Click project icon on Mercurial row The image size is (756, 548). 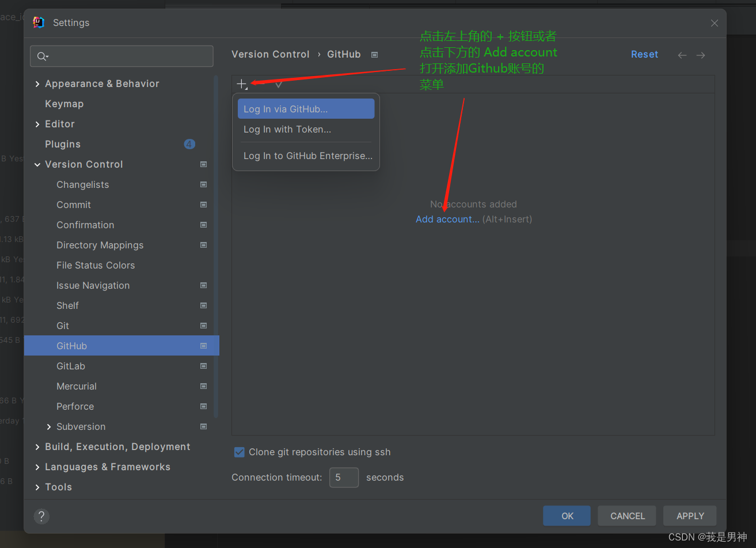pos(203,386)
